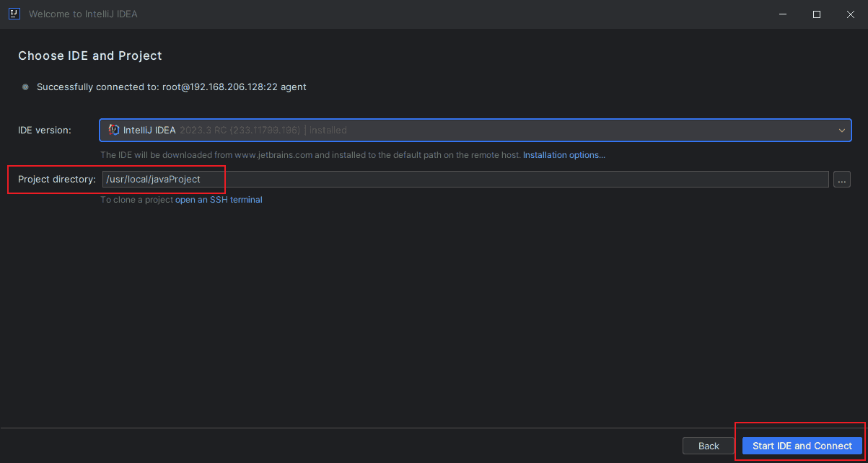Click the Installed label in the version field
The image size is (868, 463).
(x=328, y=130)
